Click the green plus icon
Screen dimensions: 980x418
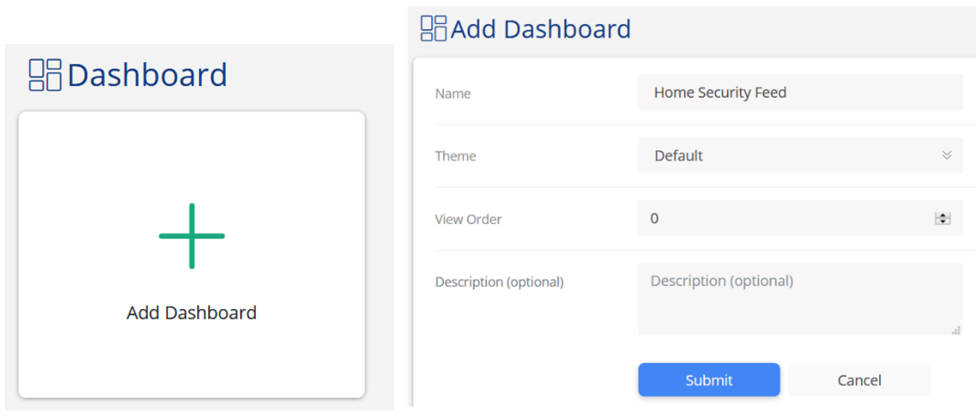192,236
